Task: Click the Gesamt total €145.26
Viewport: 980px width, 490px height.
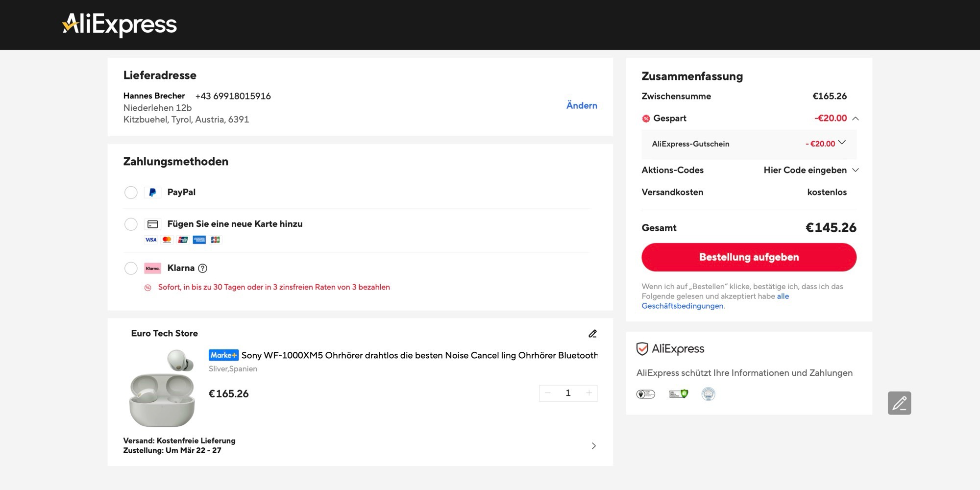Action: 831,228
